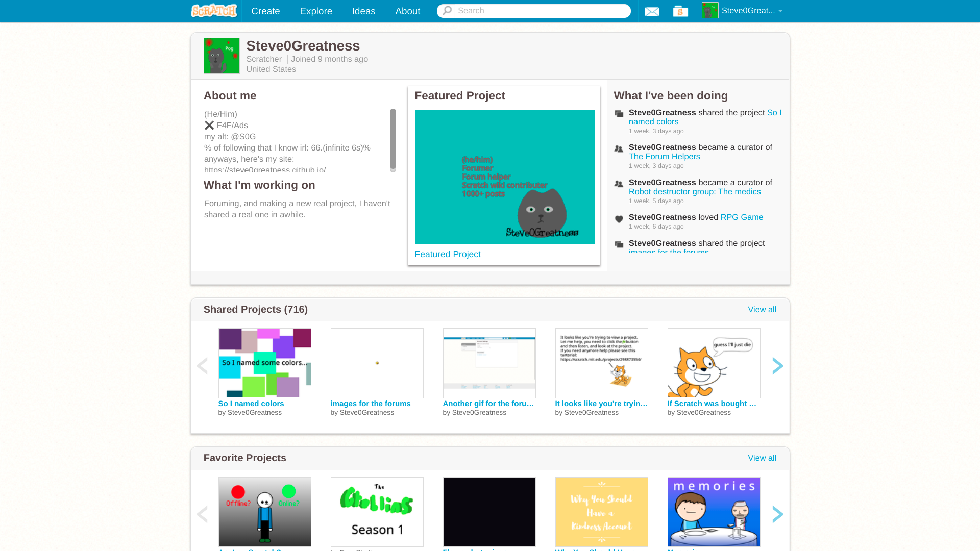
Task: Click the Steve0Greatness profile avatar image
Action: pos(222,56)
